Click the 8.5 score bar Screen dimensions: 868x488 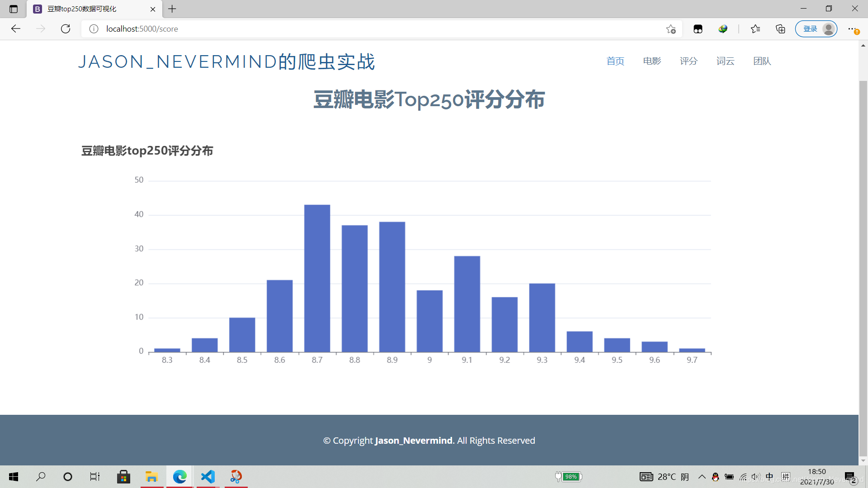[242, 335]
